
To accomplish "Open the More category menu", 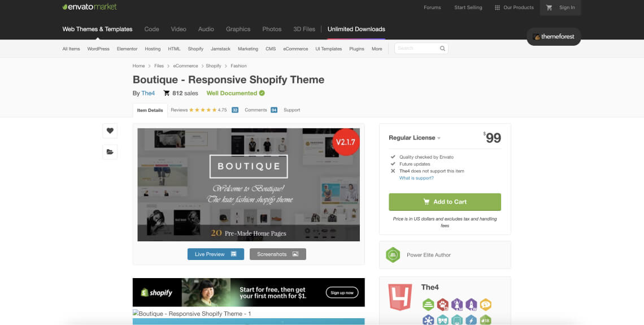I will click(377, 49).
